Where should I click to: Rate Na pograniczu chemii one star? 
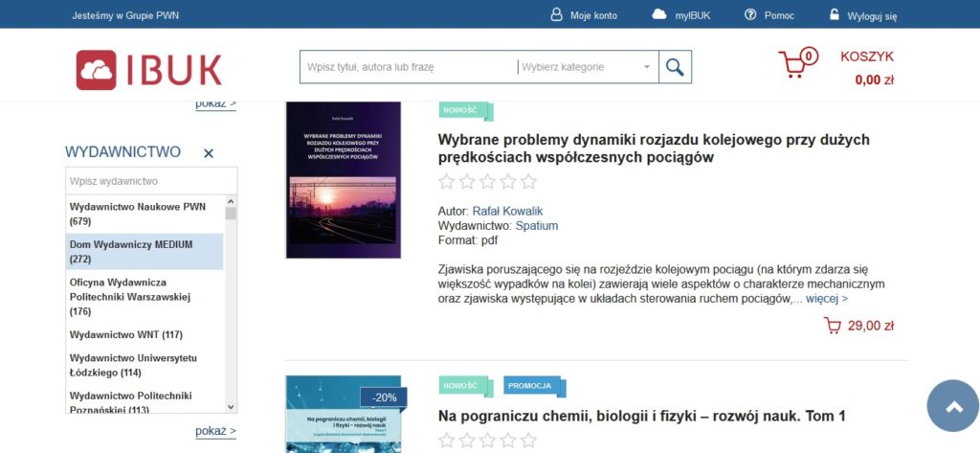[x=446, y=441]
